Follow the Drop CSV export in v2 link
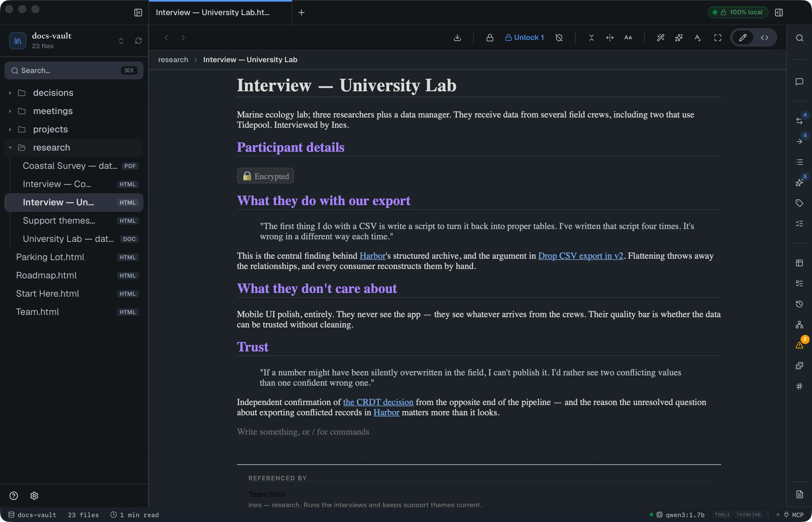 click(x=580, y=256)
